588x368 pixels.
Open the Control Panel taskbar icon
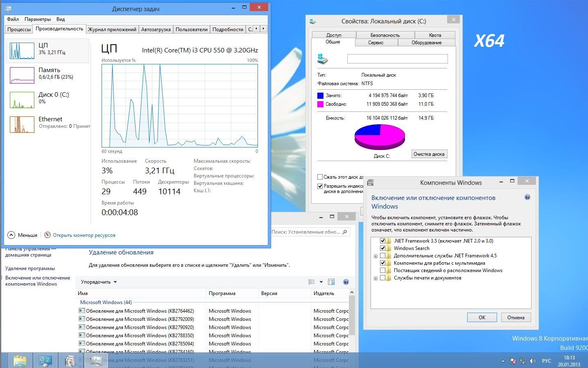(x=45, y=360)
